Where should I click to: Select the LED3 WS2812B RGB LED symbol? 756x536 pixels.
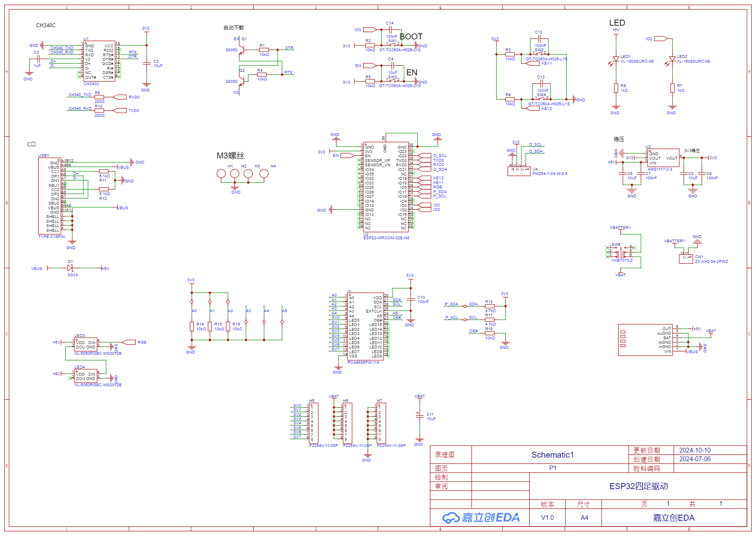[85, 345]
